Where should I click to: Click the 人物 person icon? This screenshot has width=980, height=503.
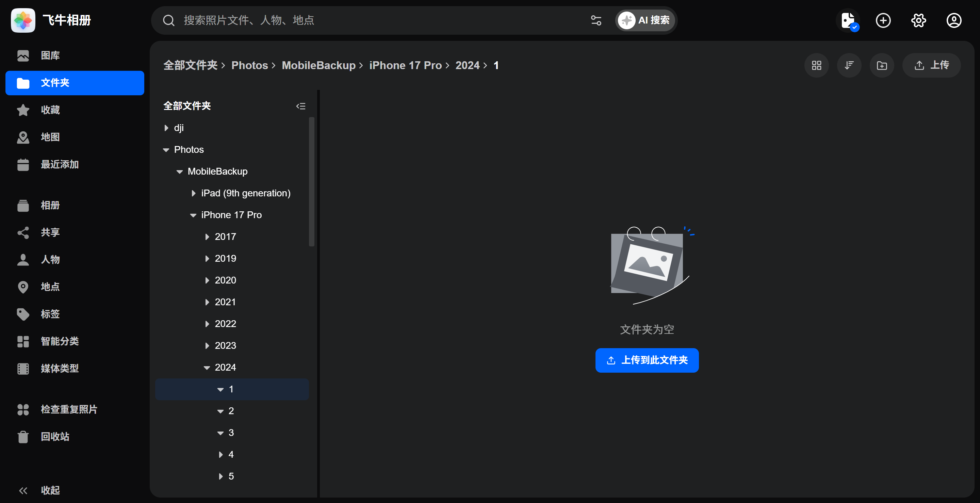pyautogui.click(x=23, y=260)
